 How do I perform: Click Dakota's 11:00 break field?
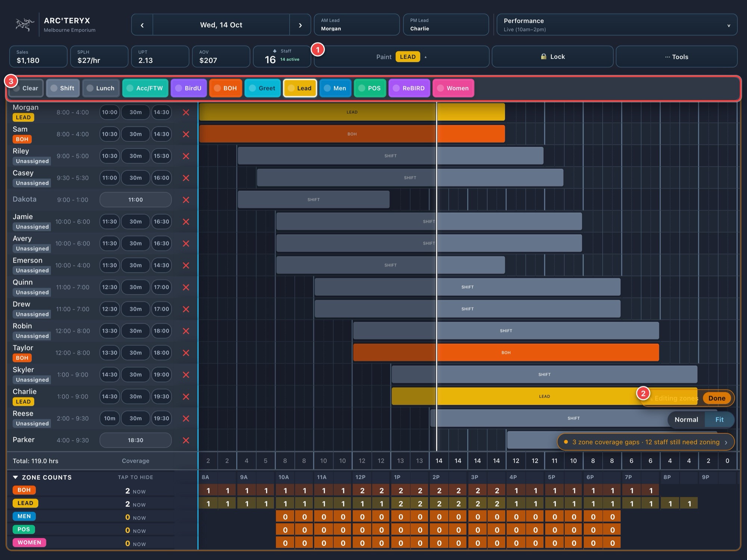(136, 200)
